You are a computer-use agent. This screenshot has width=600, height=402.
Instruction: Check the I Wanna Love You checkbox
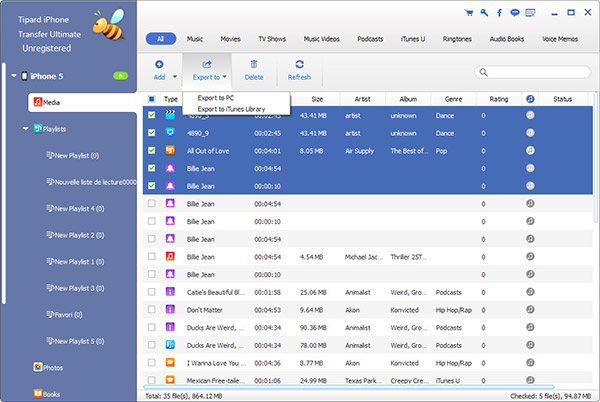click(152, 362)
